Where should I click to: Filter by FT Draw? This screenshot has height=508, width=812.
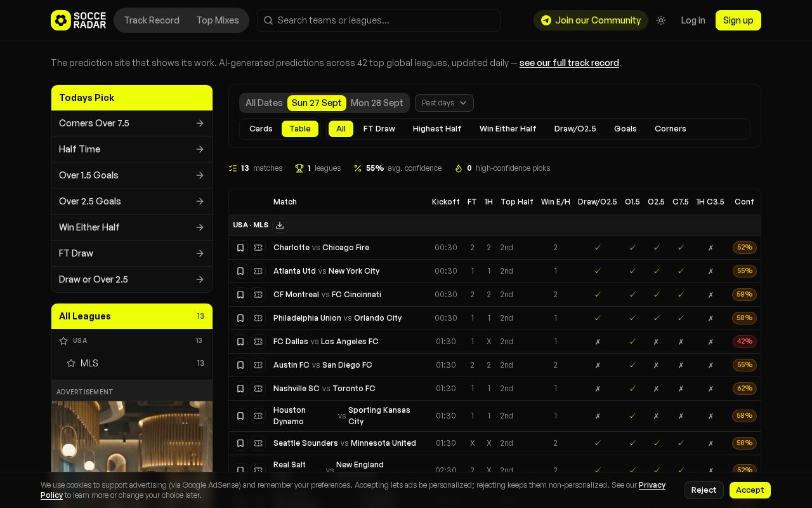point(379,129)
